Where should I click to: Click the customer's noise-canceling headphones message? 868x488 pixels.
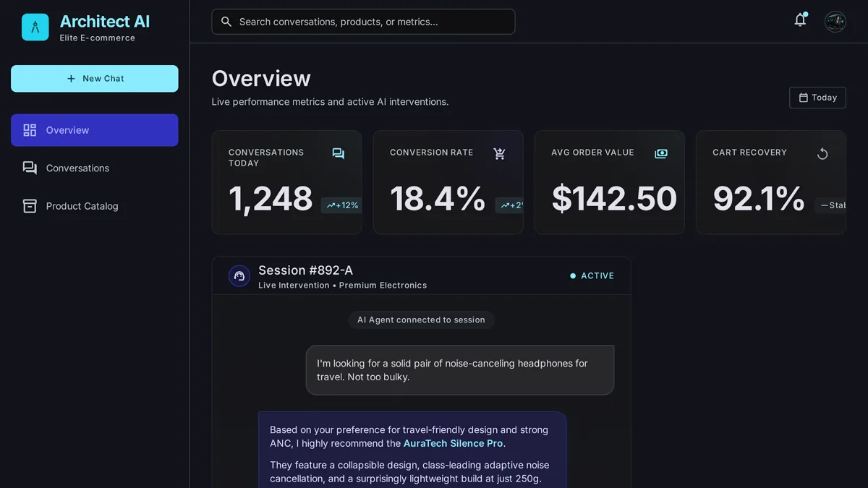tap(460, 370)
